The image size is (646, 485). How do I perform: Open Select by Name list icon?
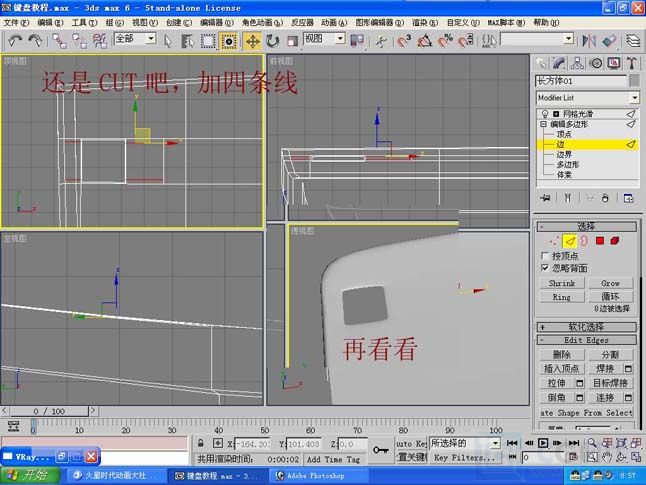pos(187,41)
